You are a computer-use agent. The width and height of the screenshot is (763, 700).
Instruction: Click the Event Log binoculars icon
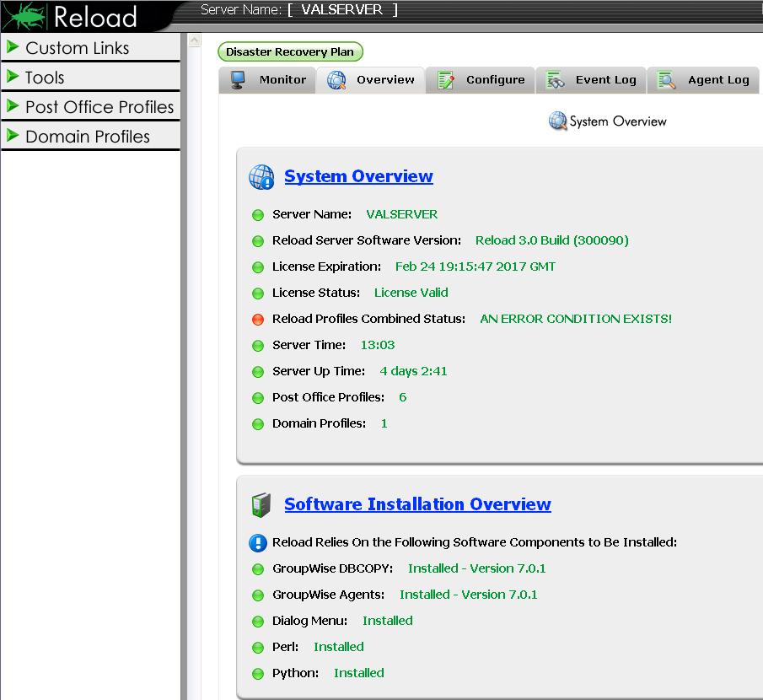(x=555, y=80)
